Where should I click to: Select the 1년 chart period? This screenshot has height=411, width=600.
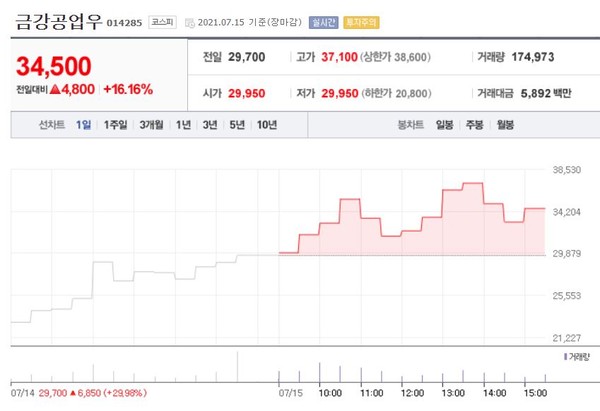point(184,125)
